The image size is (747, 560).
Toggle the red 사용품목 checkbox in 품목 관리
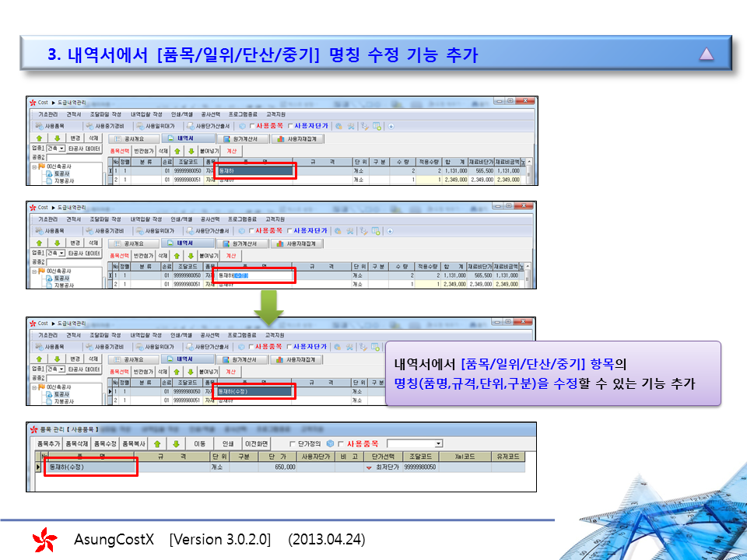point(341,443)
